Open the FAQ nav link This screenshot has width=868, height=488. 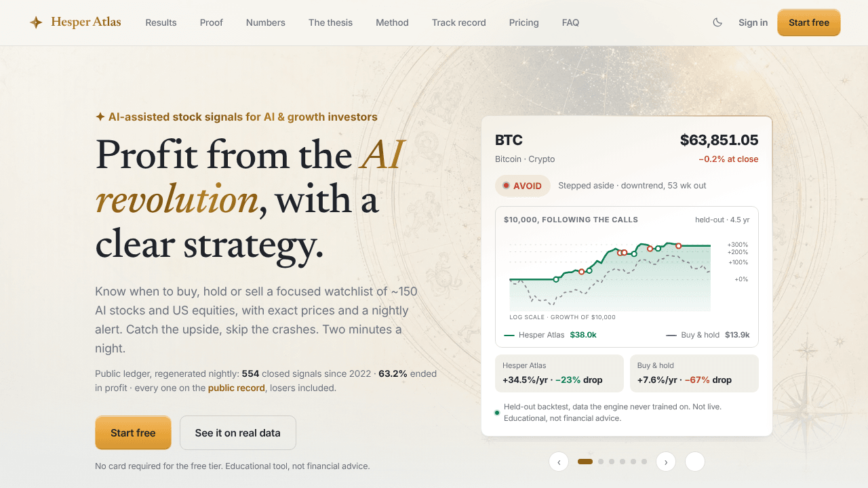coord(570,22)
